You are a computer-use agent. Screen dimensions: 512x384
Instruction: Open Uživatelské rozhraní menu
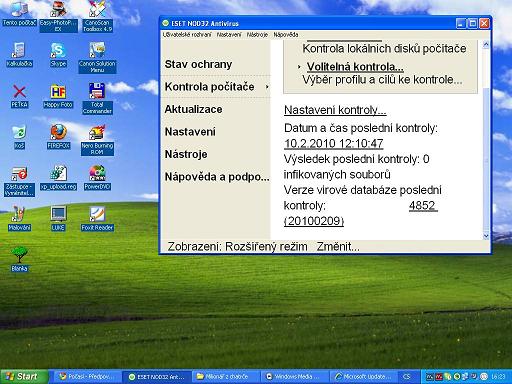click(x=187, y=35)
